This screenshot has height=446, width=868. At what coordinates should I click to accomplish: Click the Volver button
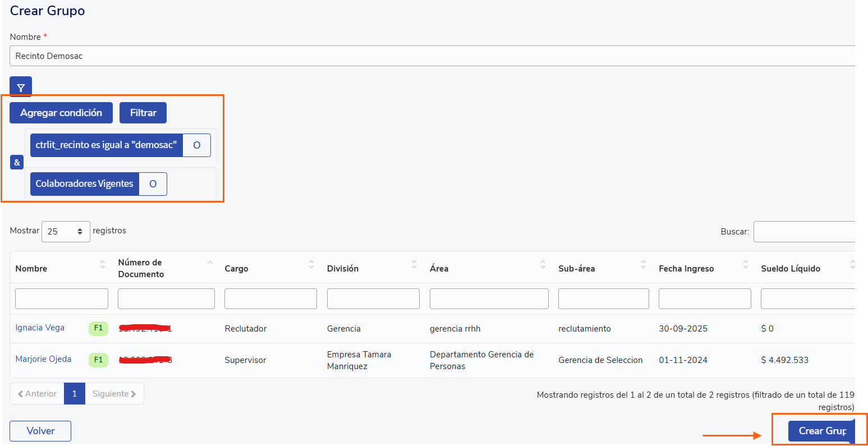click(x=40, y=431)
